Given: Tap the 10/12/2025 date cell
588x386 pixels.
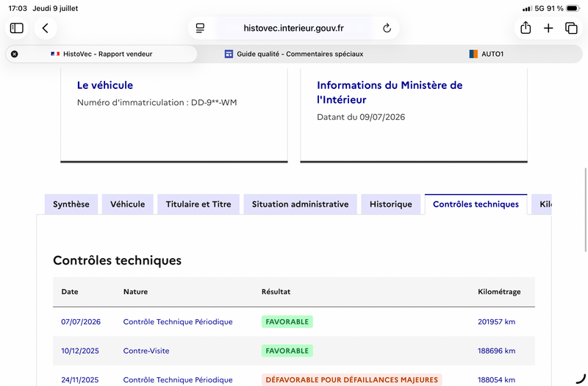Looking at the screenshot, I should [x=80, y=351].
